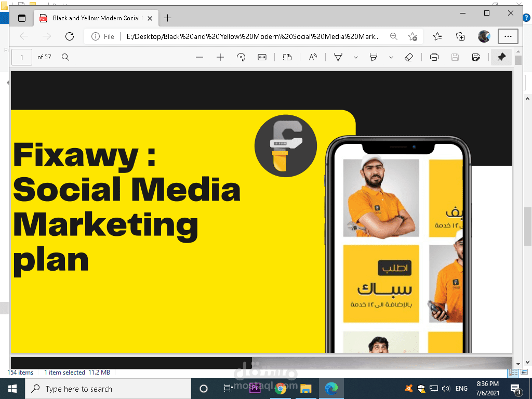Select the Highlight tool
Viewport: 532px width, 399px height.
[x=374, y=57]
